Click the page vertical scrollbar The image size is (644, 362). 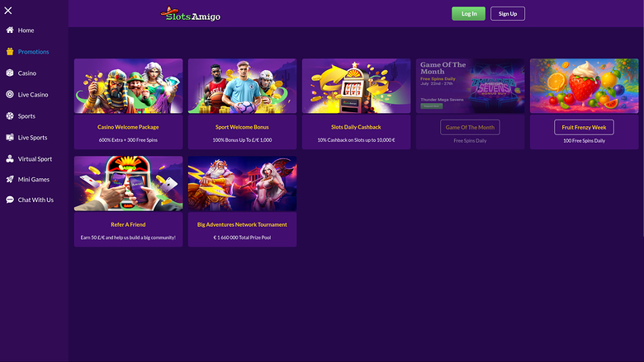coord(642,118)
